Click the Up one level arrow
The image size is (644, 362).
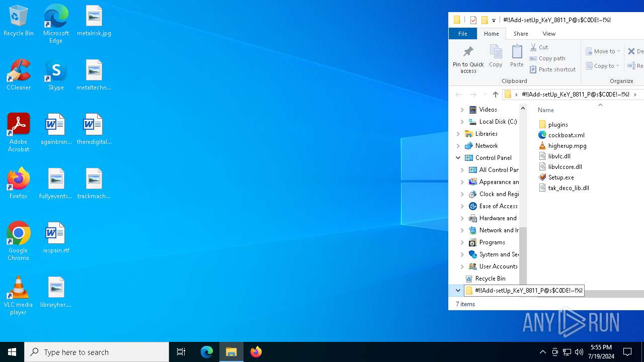496,95
